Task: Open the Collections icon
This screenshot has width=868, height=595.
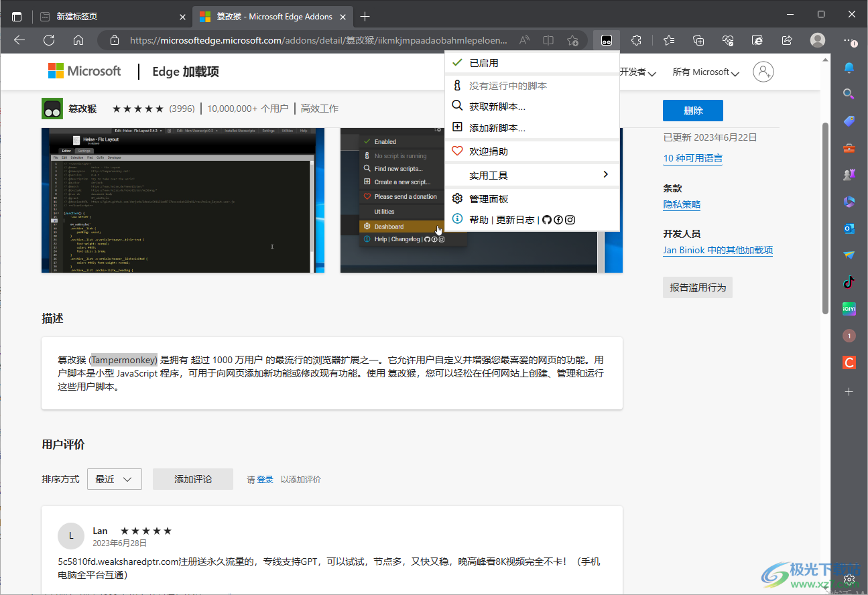Action: tap(698, 40)
